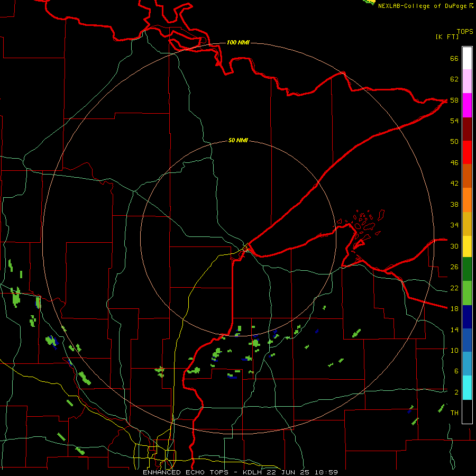
Task: Click the '14' scale value
Action: 454,329
